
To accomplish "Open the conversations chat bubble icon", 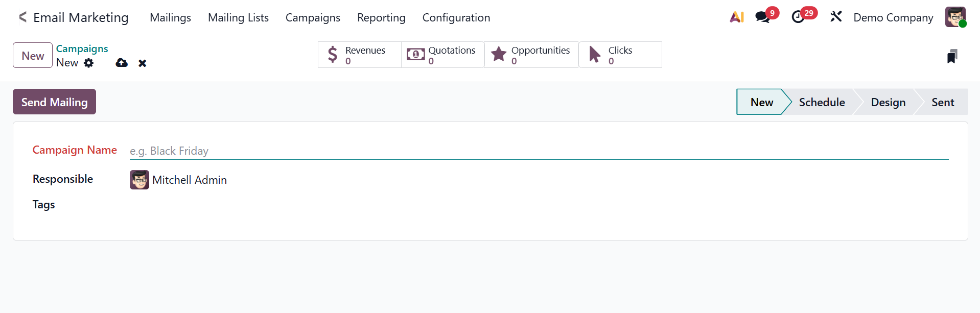I will 762,17.
